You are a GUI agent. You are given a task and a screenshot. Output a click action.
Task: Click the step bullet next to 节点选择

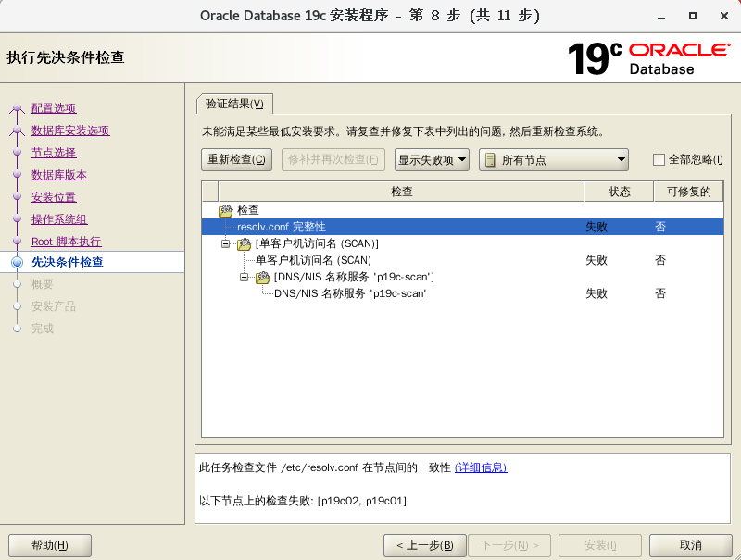click(x=17, y=153)
